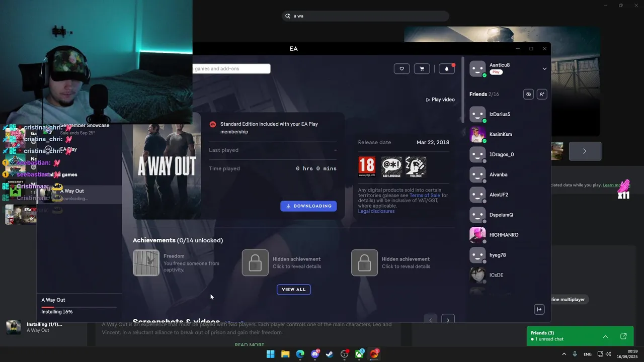Click the DOWNLOADING button
The image size is (644, 362).
[308, 206]
